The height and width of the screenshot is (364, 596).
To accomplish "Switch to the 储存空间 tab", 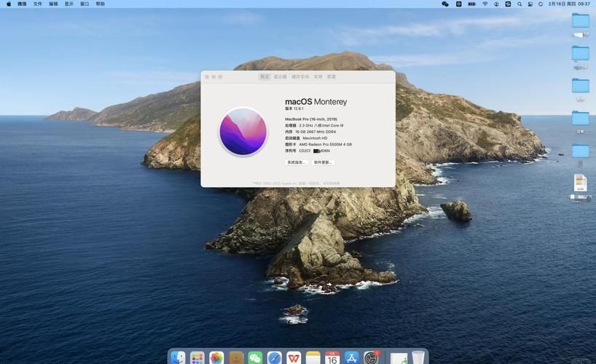I will pos(300,76).
